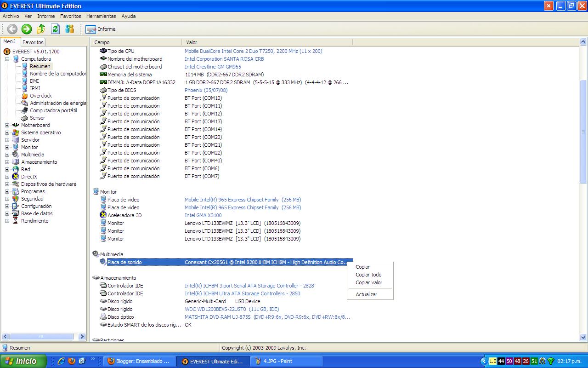
Task: Expand the Monitor tree node
Action: pyautogui.click(x=7, y=147)
